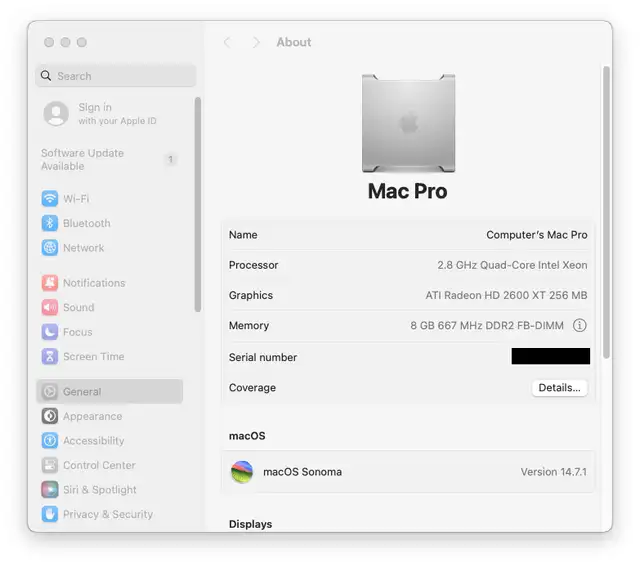Click the About title in toolbar

[294, 42]
